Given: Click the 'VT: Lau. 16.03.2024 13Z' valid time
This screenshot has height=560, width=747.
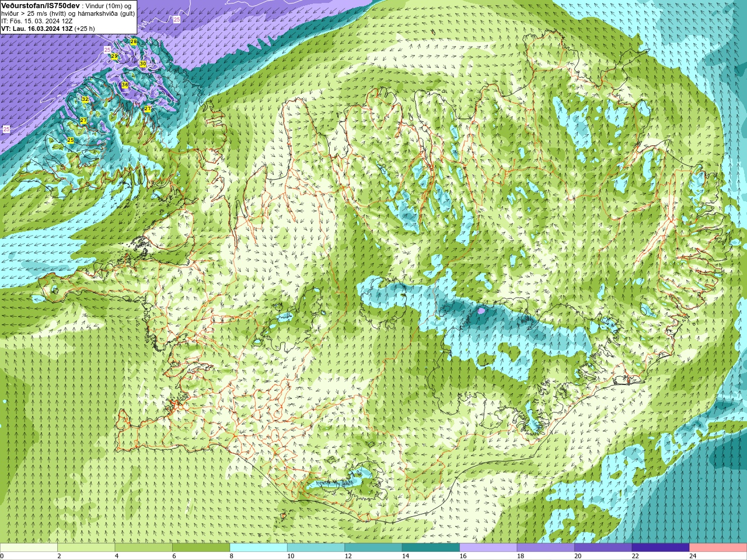Looking at the screenshot, I should (x=37, y=29).
